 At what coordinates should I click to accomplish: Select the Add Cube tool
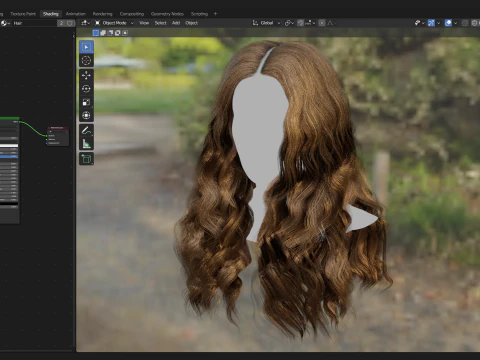pyautogui.click(x=86, y=159)
